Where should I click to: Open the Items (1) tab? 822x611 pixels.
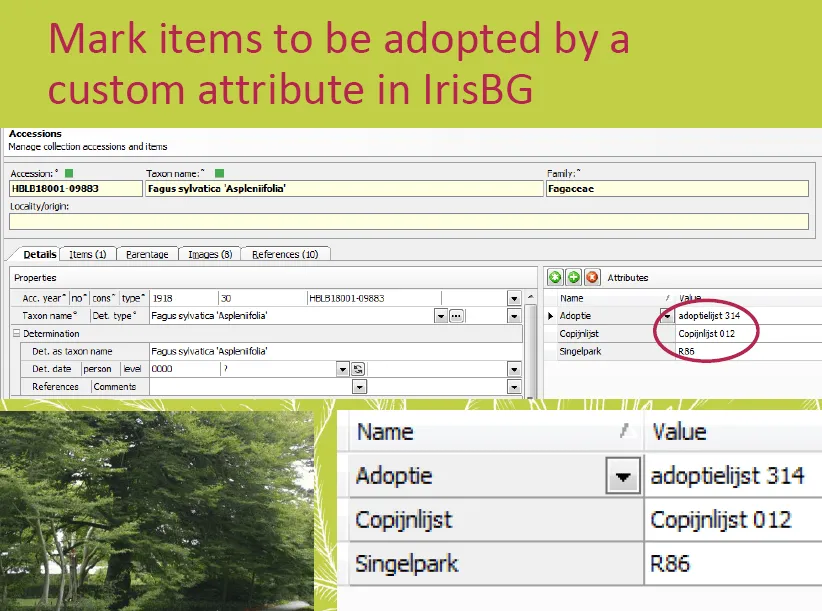(x=88, y=254)
